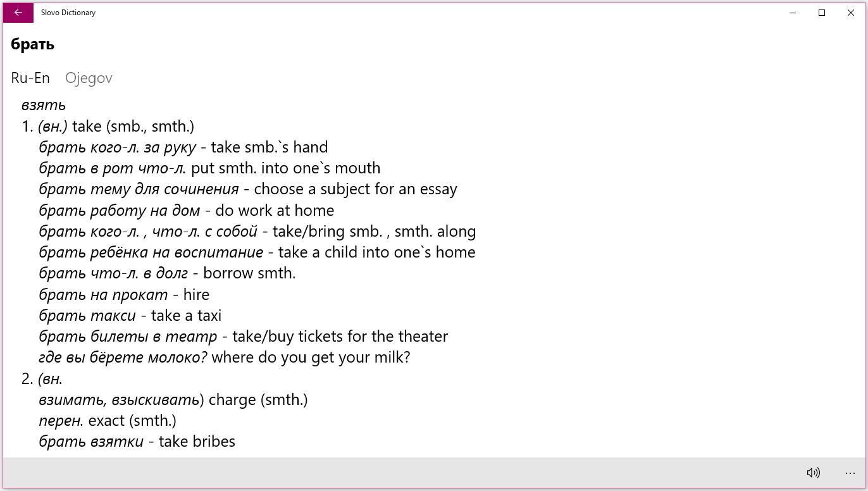The width and height of the screenshot is (868, 491).
Task: Click the 'take a taxi' example
Action: (x=130, y=316)
